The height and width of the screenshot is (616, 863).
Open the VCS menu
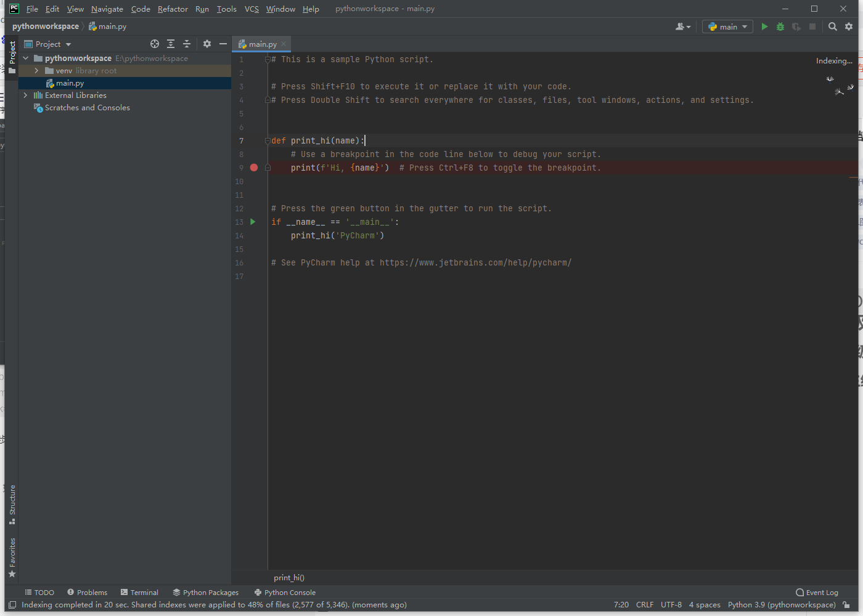click(252, 9)
